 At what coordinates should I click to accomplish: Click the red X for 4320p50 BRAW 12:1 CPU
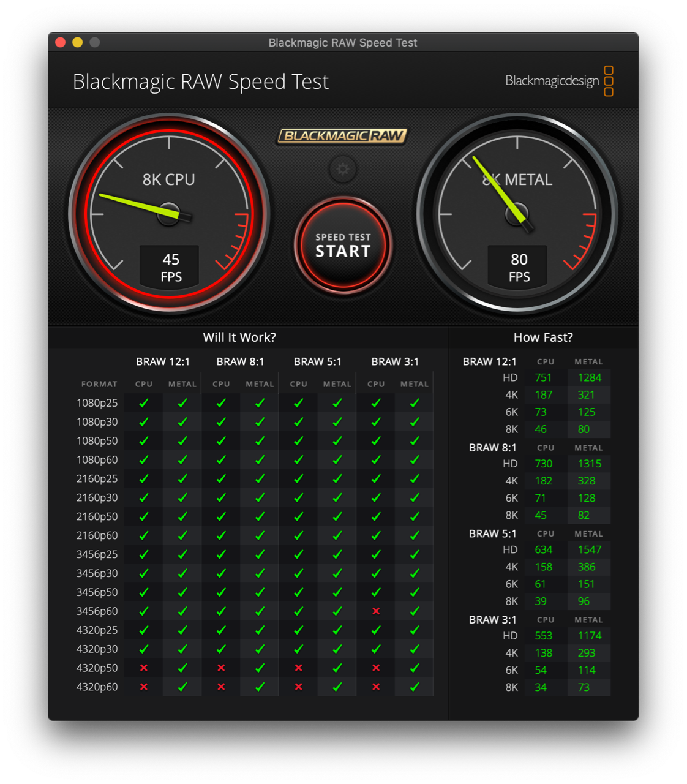click(x=144, y=668)
